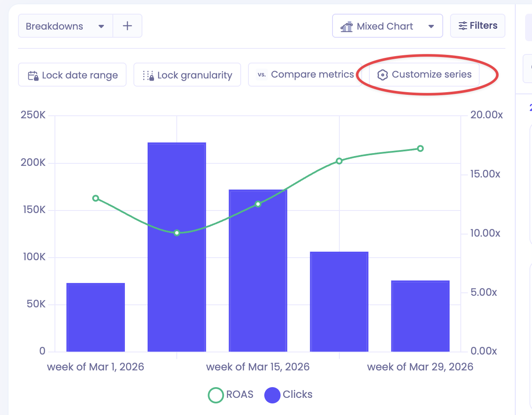Click the Breakdowns dropdown arrow
Viewport: 532px width, 415px height.
click(x=101, y=27)
